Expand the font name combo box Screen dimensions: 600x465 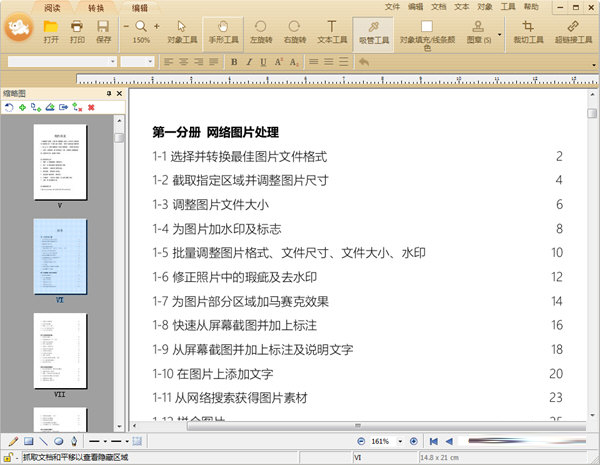click(109, 62)
